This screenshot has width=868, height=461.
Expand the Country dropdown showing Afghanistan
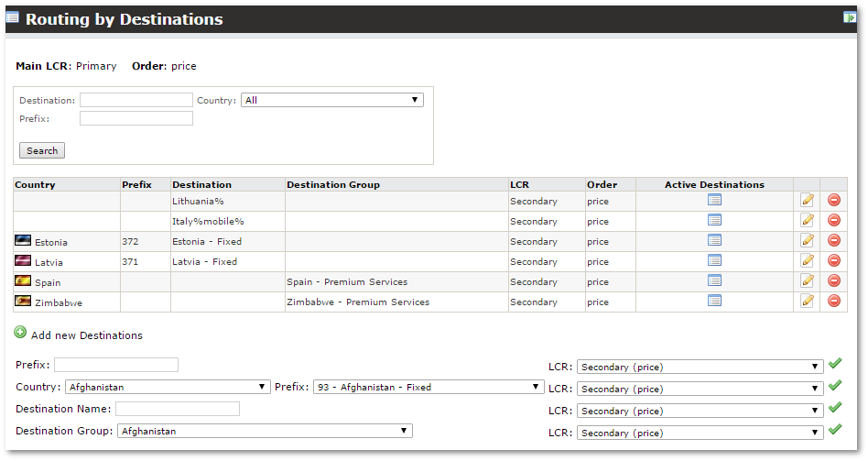pyautogui.click(x=168, y=387)
